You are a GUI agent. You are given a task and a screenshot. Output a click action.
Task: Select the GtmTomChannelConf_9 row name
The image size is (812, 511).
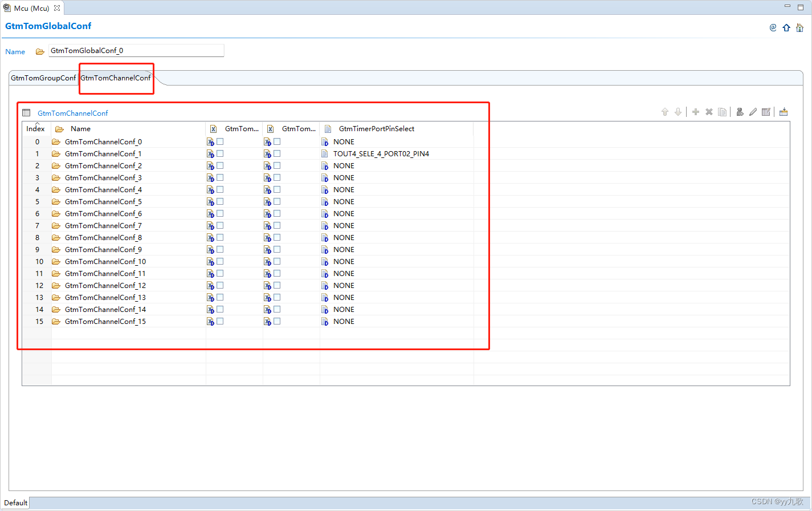pos(103,250)
